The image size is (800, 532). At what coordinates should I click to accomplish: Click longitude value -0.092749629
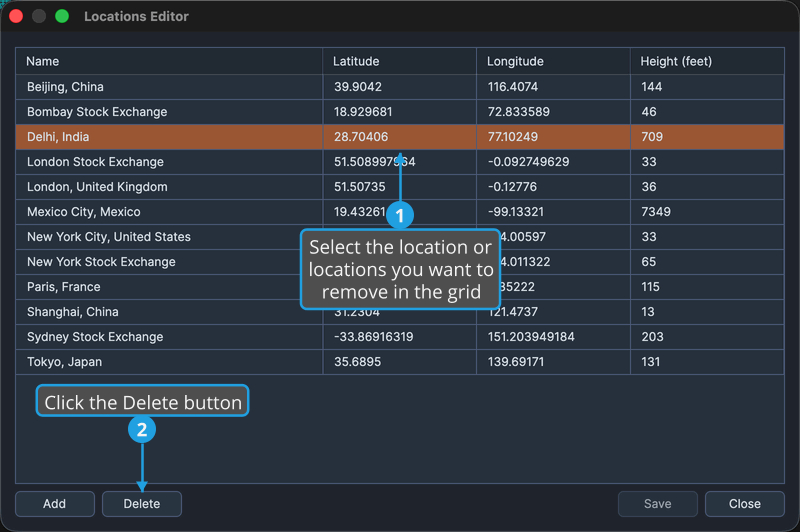coord(529,162)
